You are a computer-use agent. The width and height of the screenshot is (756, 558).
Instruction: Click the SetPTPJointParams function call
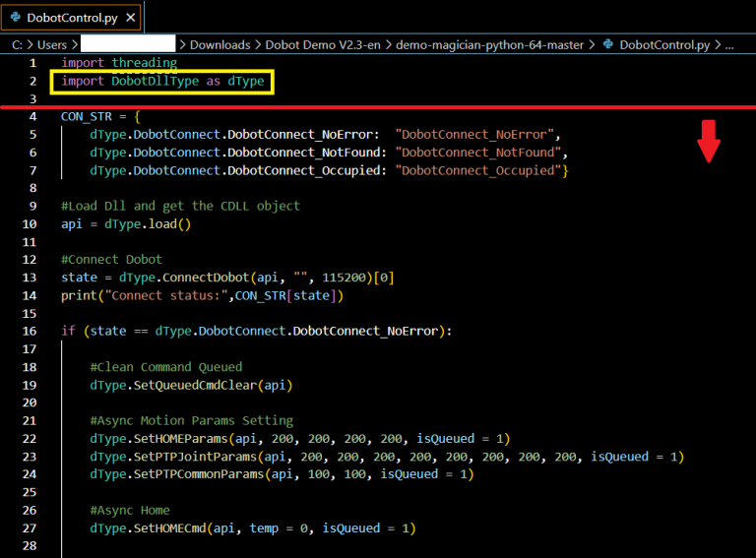[195, 457]
